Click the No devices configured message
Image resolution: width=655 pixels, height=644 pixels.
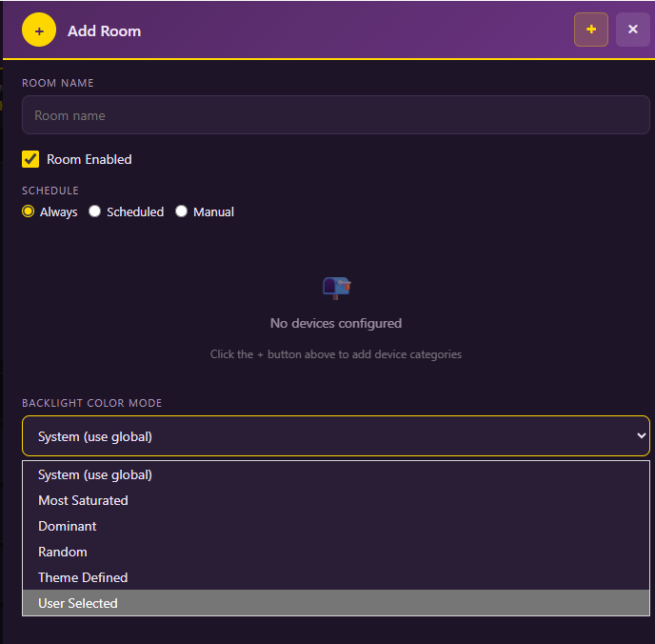point(336,323)
